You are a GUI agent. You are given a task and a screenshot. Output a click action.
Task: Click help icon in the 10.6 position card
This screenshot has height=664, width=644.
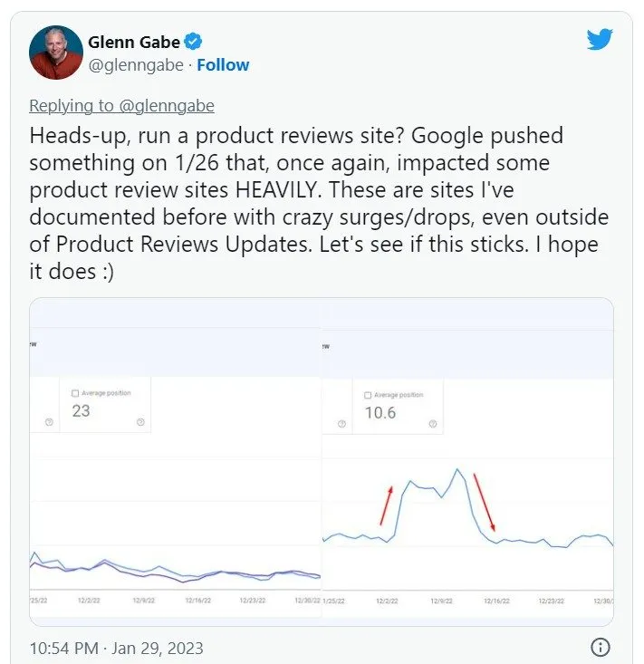point(433,422)
